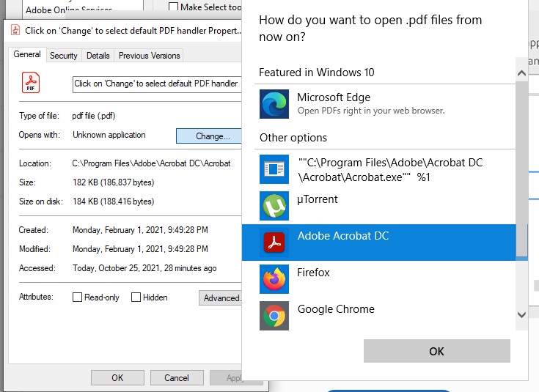539x392 pixels.
Task: Click scroll-down arrow in app list
Action: (522, 315)
